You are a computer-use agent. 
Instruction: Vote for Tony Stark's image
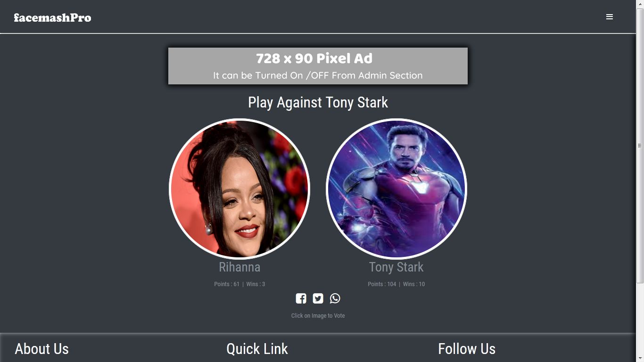click(396, 189)
